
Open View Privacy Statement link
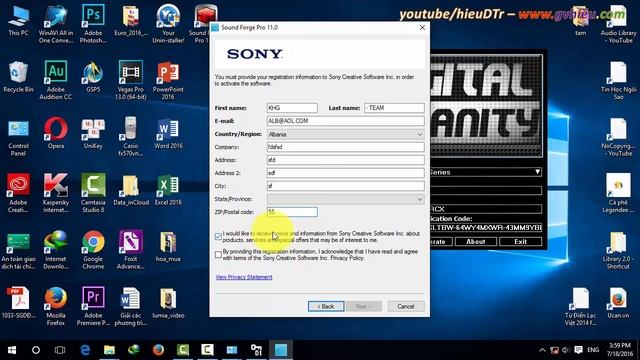pos(244,277)
